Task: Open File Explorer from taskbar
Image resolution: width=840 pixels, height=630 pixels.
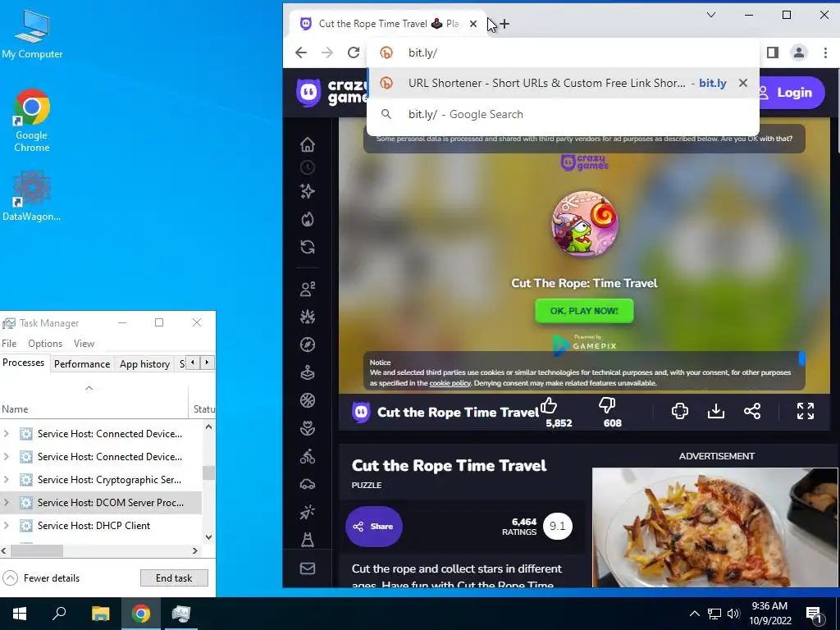Action: [x=100, y=614]
